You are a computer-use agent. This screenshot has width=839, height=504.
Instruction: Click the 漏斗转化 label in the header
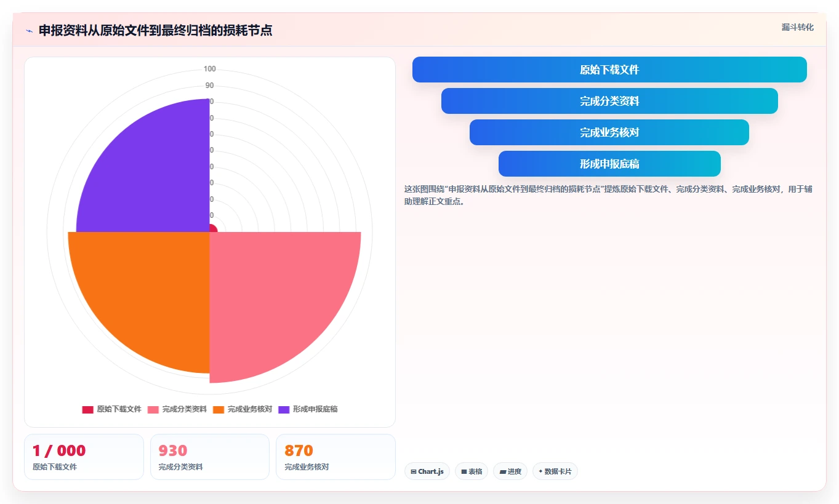[798, 28]
